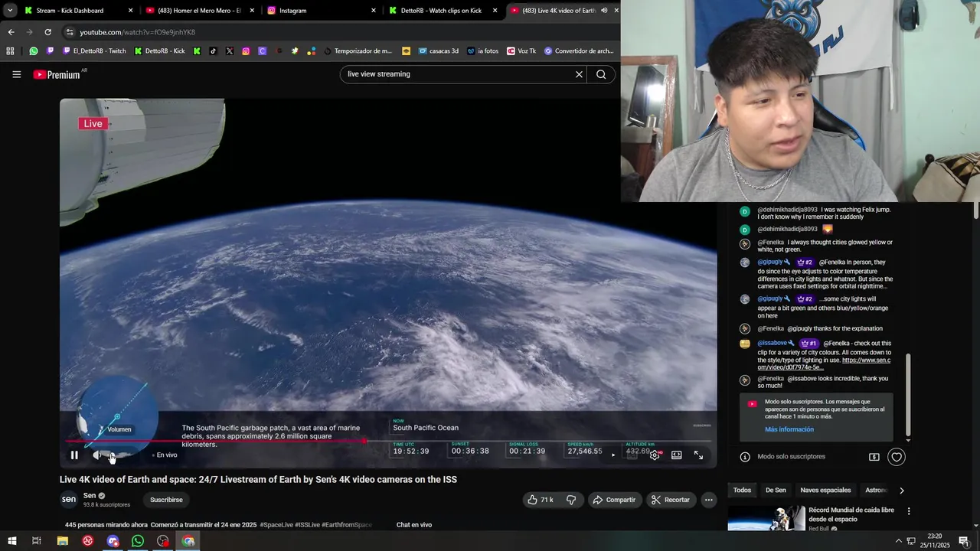Open the Instagram bookmark icon

(246, 51)
